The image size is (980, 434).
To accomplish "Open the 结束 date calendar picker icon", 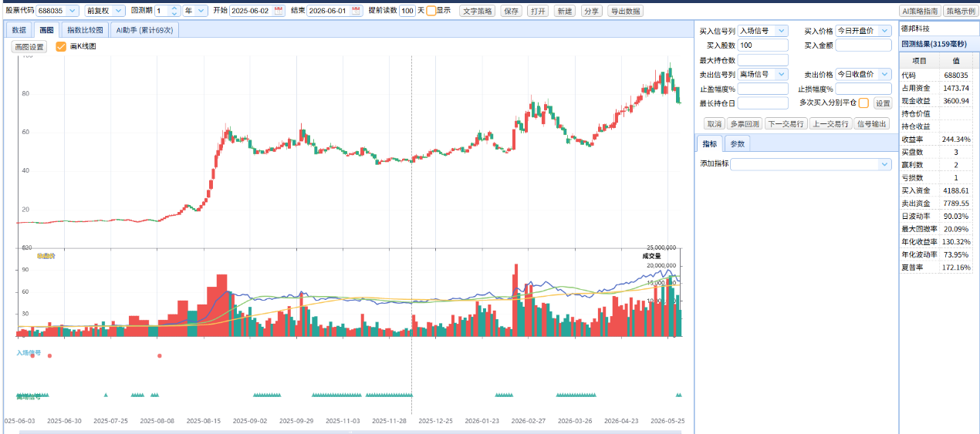I will click(356, 11).
